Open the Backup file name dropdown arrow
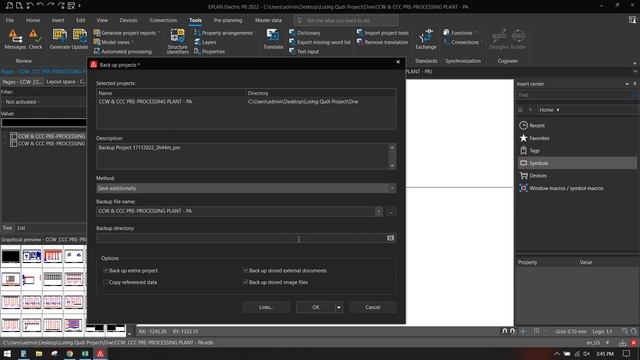 click(x=378, y=211)
